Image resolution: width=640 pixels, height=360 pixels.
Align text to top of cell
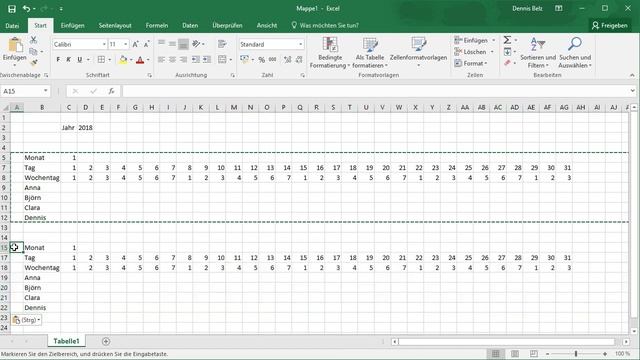(x=162, y=44)
